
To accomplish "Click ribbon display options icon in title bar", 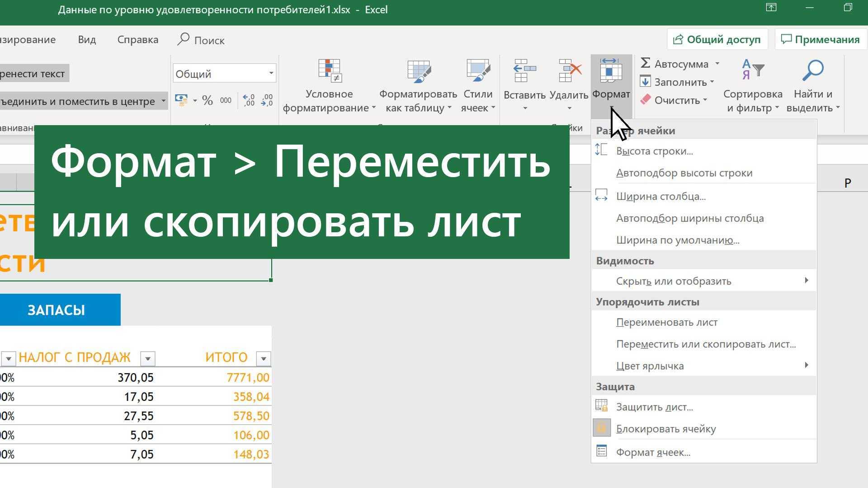I will [x=771, y=7].
